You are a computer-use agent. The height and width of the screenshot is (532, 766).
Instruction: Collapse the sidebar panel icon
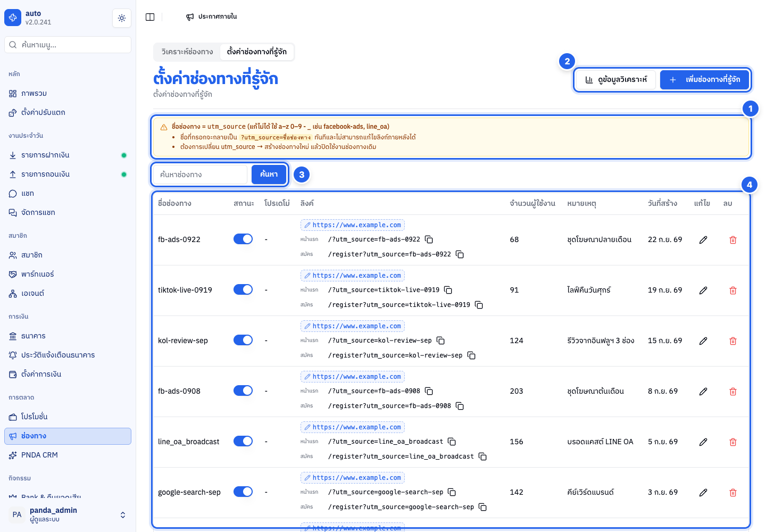[x=150, y=17]
